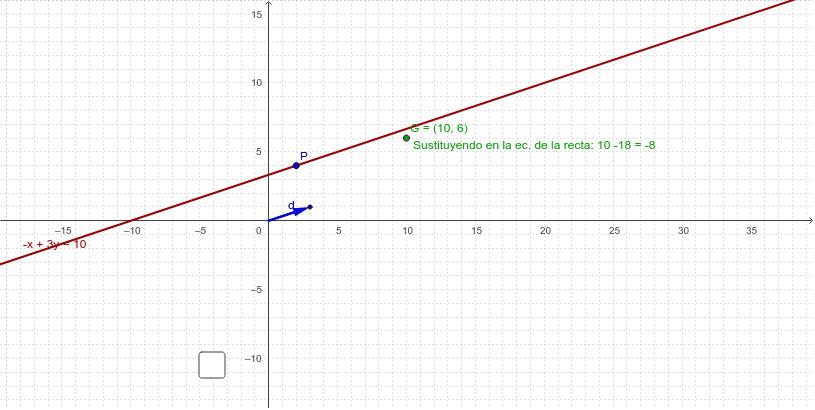Image resolution: width=815 pixels, height=410 pixels.
Task: Click the red equation label -x + 3y = 10
Action: pos(55,244)
